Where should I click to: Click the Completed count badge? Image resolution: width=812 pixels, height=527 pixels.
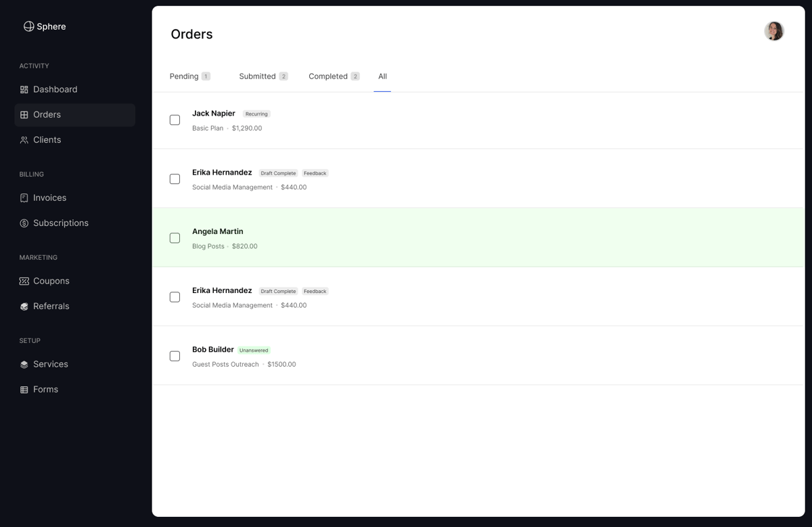click(x=355, y=76)
